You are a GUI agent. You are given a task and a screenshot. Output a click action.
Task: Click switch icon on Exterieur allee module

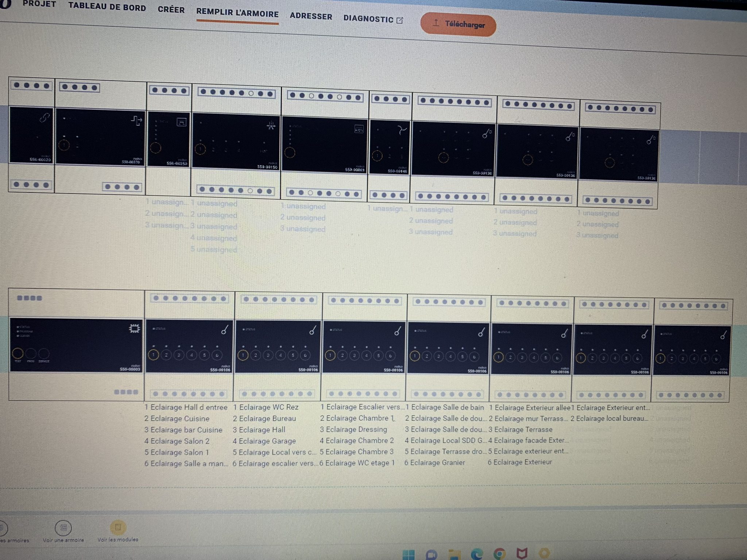click(x=564, y=333)
